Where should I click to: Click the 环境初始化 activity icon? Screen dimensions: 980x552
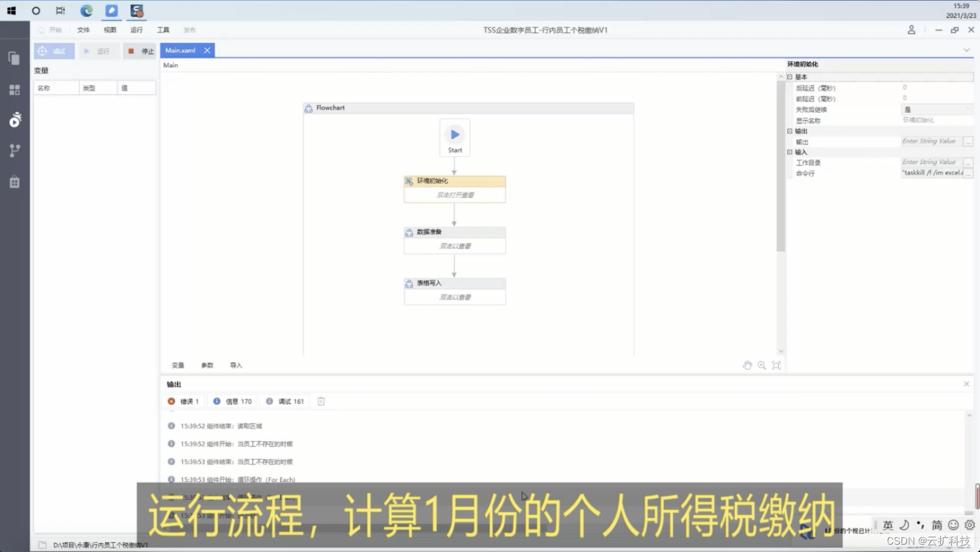(409, 181)
